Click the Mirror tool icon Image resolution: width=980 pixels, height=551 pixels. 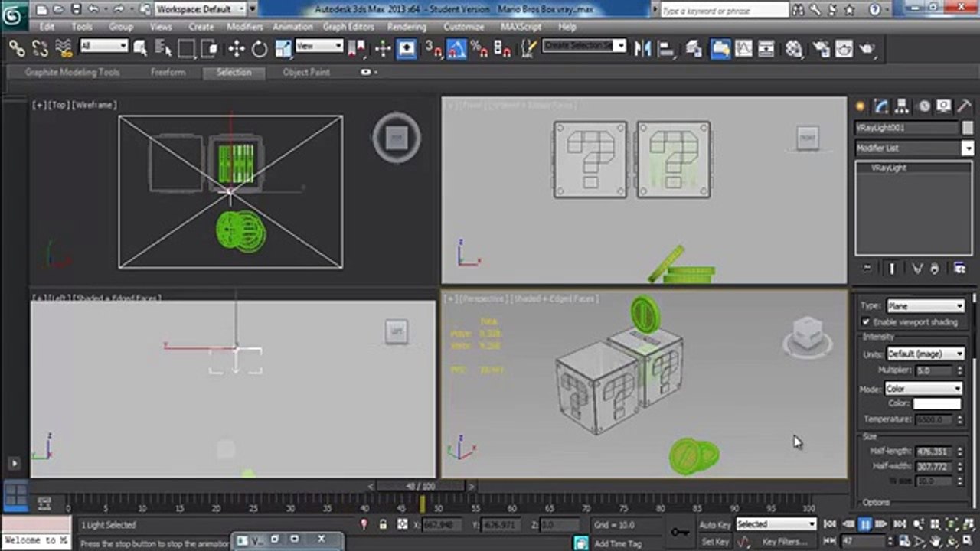(x=642, y=49)
